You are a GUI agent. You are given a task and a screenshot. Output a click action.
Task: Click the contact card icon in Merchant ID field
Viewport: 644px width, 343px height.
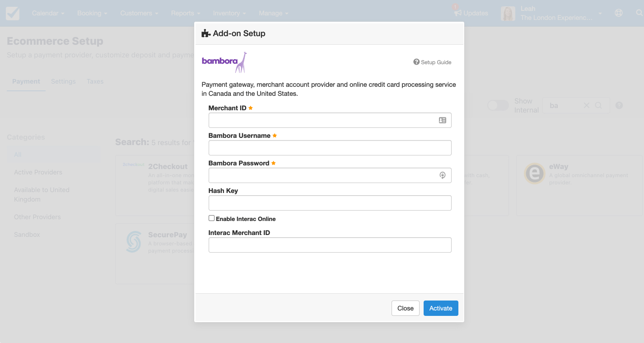(443, 120)
